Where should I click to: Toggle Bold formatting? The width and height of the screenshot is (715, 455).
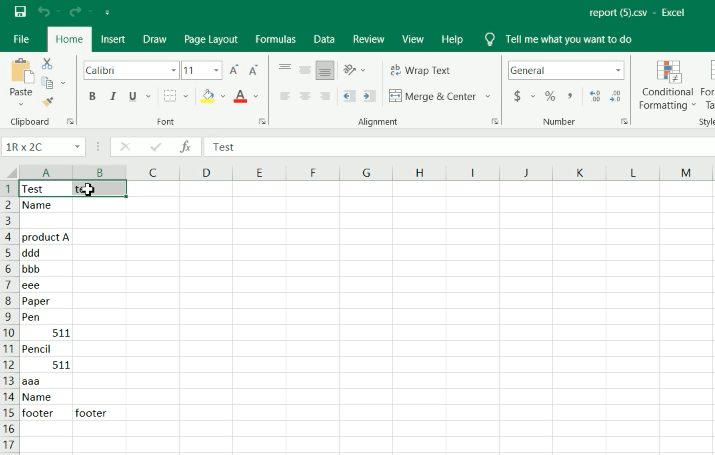tap(92, 97)
